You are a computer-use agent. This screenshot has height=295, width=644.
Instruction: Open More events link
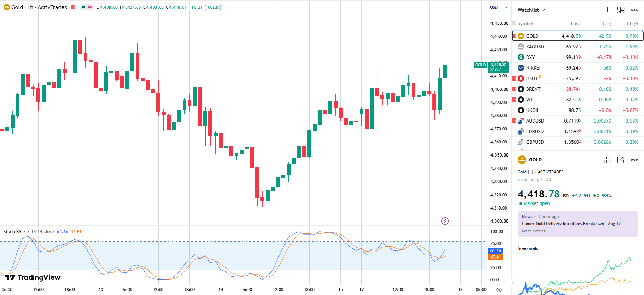pos(535,231)
